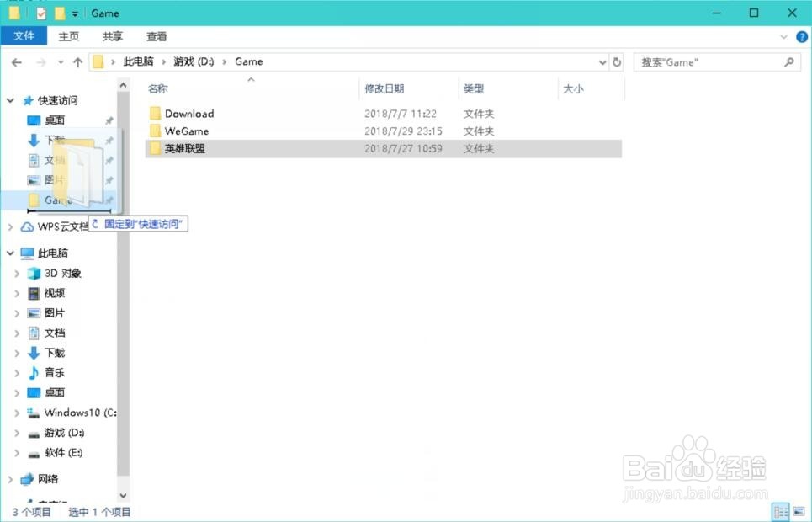This screenshot has height=522, width=812.
Task: Switch to the 查看 ribbon tab
Action: (157, 36)
